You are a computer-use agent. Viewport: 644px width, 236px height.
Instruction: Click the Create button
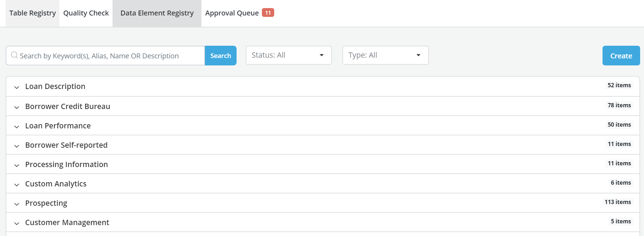(621, 56)
